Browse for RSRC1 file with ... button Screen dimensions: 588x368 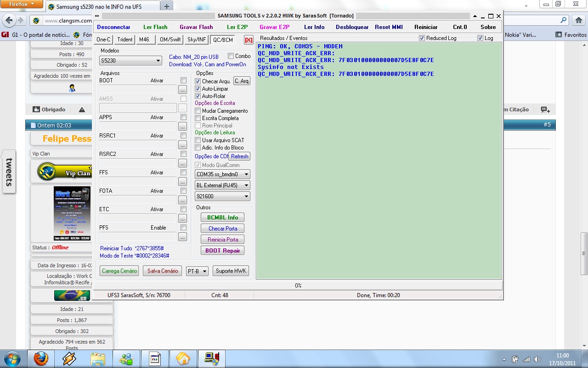tap(182, 145)
